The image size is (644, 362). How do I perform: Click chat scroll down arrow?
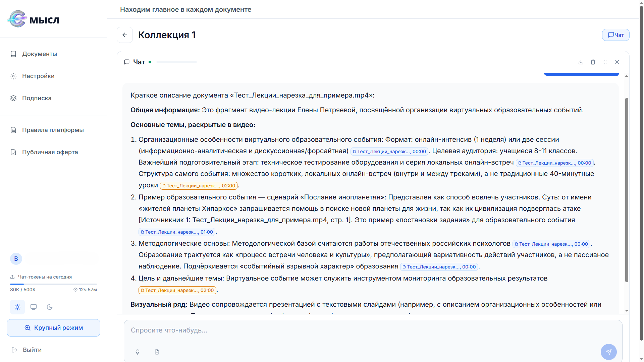(627, 311)
